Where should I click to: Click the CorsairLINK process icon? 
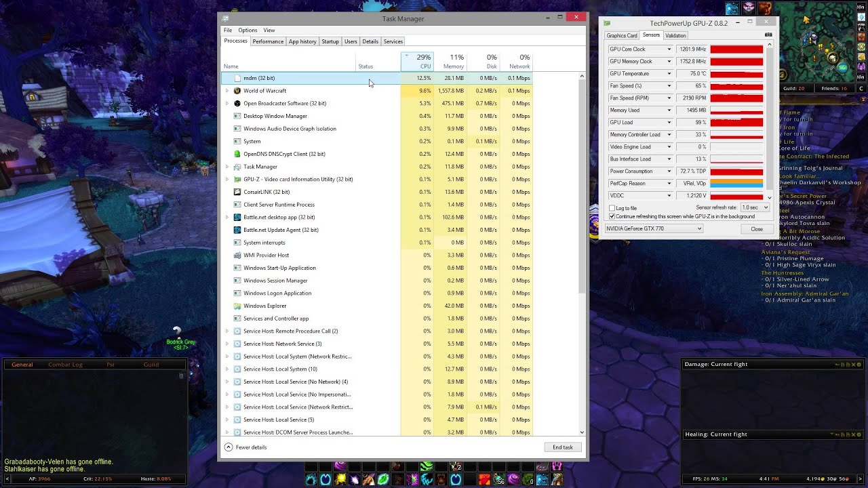237,192
